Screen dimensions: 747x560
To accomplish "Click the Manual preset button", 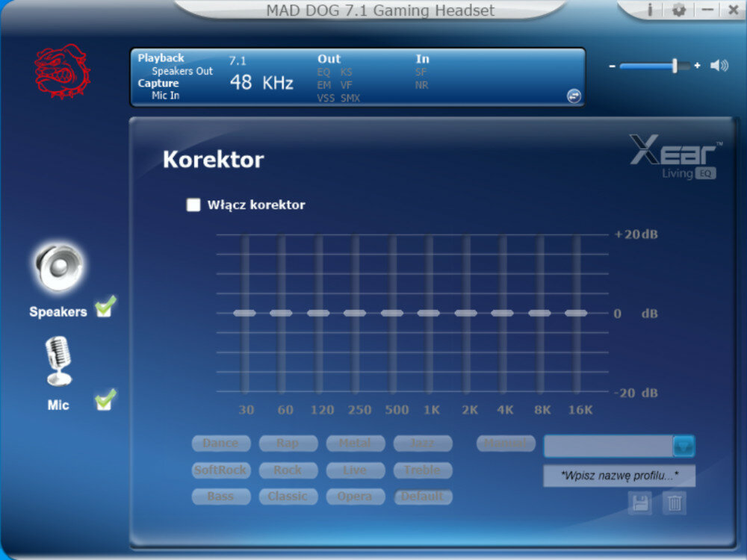I will click(x=506, y=444).
